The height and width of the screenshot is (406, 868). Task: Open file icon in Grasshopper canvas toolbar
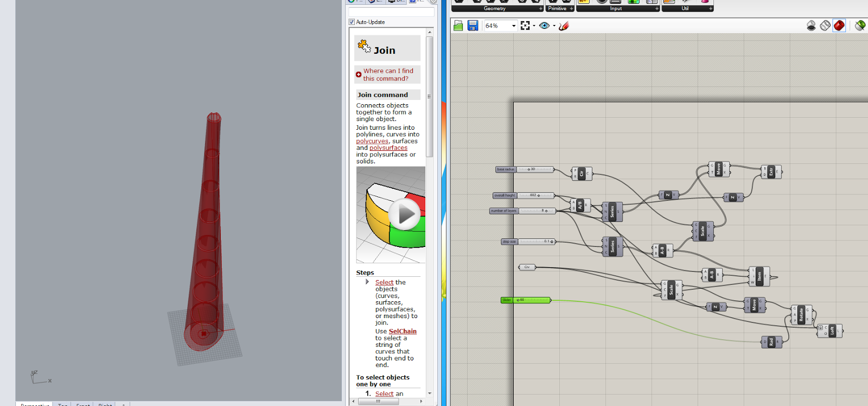pos(458,26)
